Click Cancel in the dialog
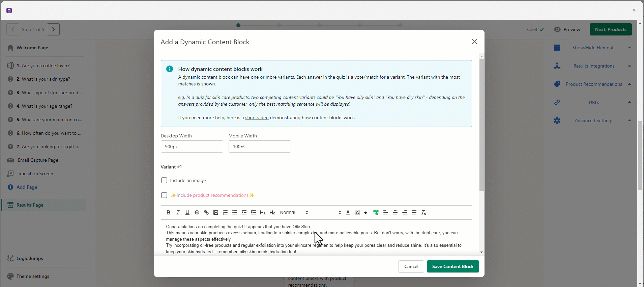 [x=411, y=266]
